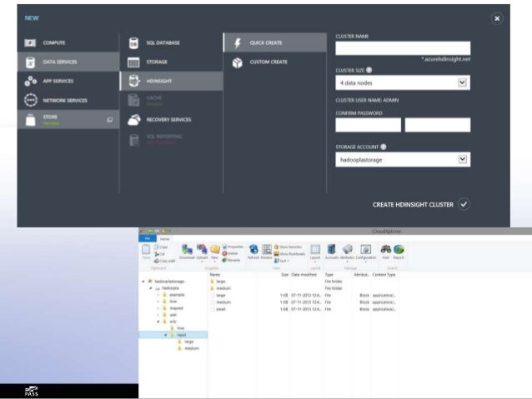The image size is (532, 399).
Task: Sort by Content Type column header
Action: click(x=384, y=275)
